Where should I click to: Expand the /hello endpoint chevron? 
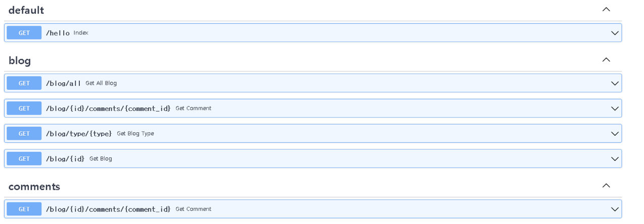coord(615,33)
